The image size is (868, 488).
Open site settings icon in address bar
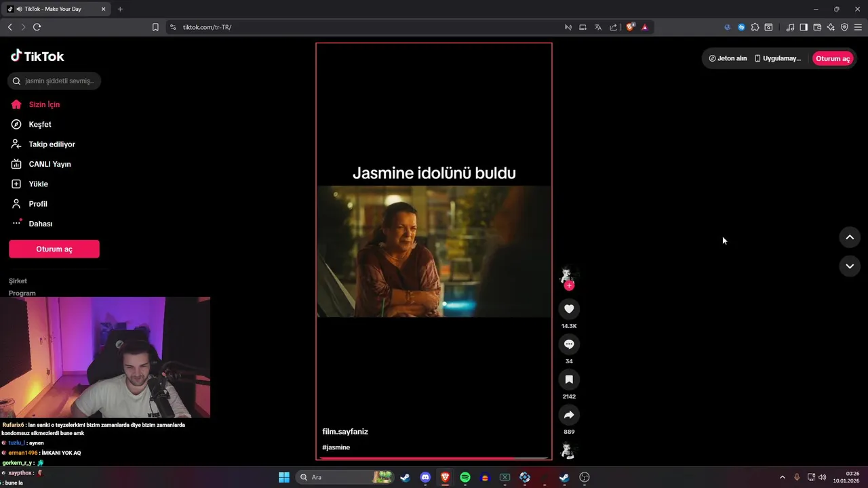coord(173,27)
